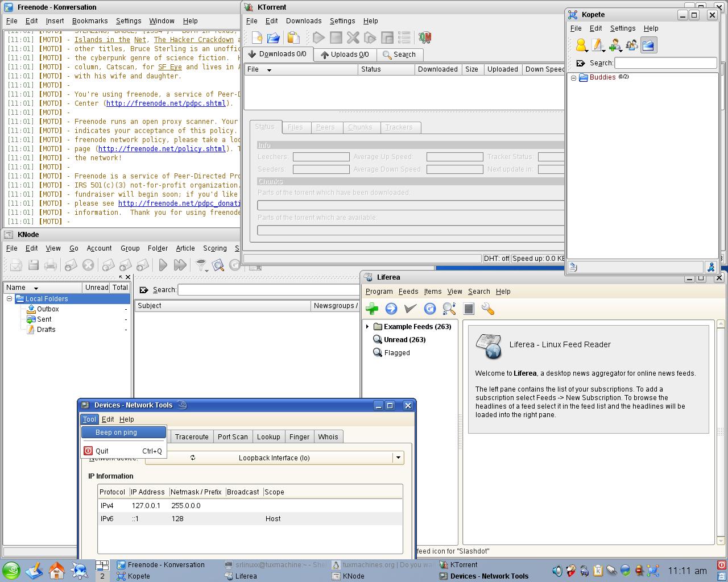This screenshot has width=728, height=582.
Task: Open the KDE start menu launcher
Action: click(x=11, y=571)
